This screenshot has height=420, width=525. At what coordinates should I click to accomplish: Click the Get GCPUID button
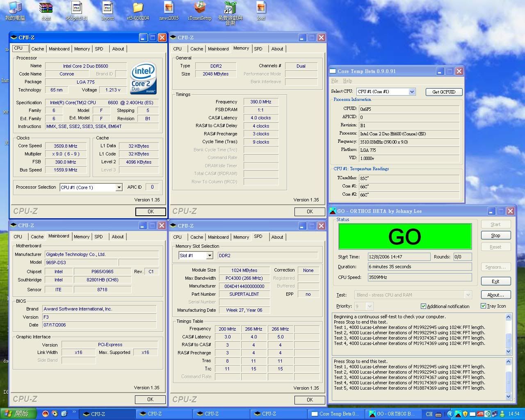coord(444,92)
